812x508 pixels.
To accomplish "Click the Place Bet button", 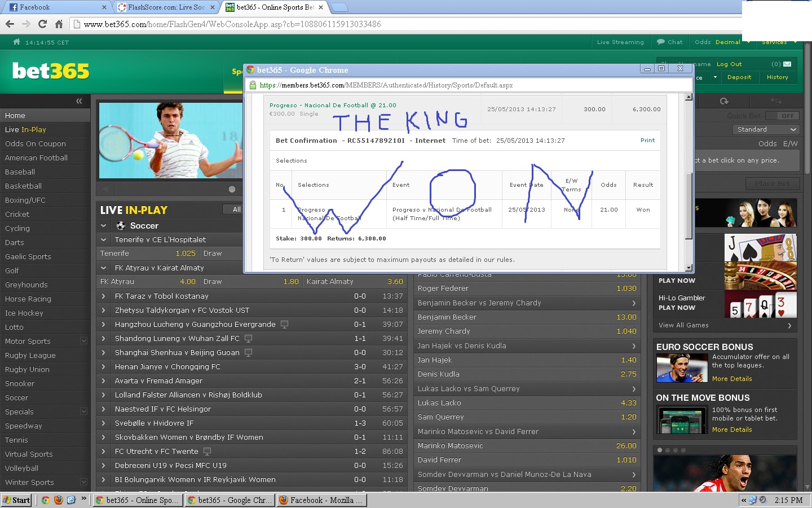I will coord(772,183).
